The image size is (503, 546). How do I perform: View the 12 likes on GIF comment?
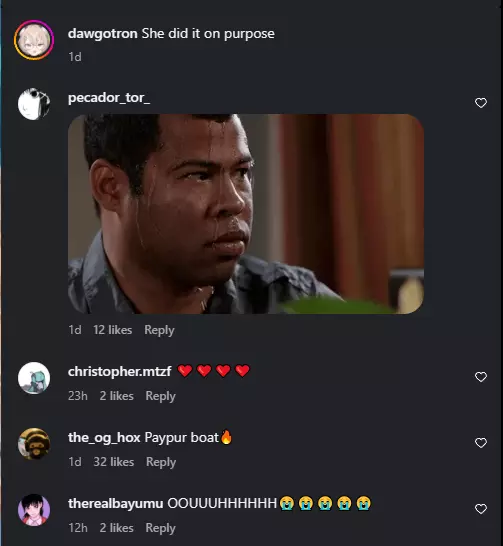coord(112,330)
